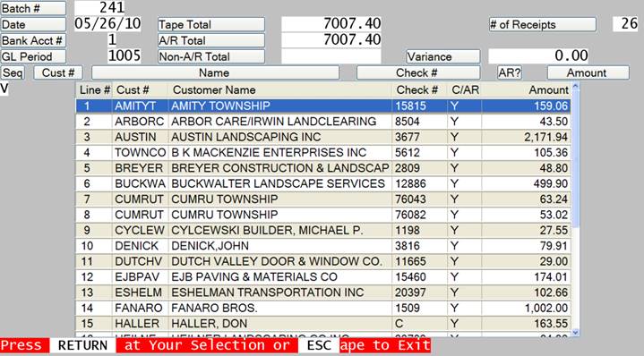Select the AMITY TOWNSHIP row

coord(323,106)
